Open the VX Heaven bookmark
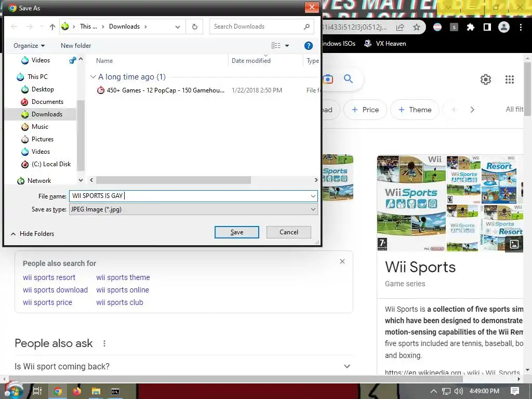Viewport: 532px width, 399px height. pos(385,44)
